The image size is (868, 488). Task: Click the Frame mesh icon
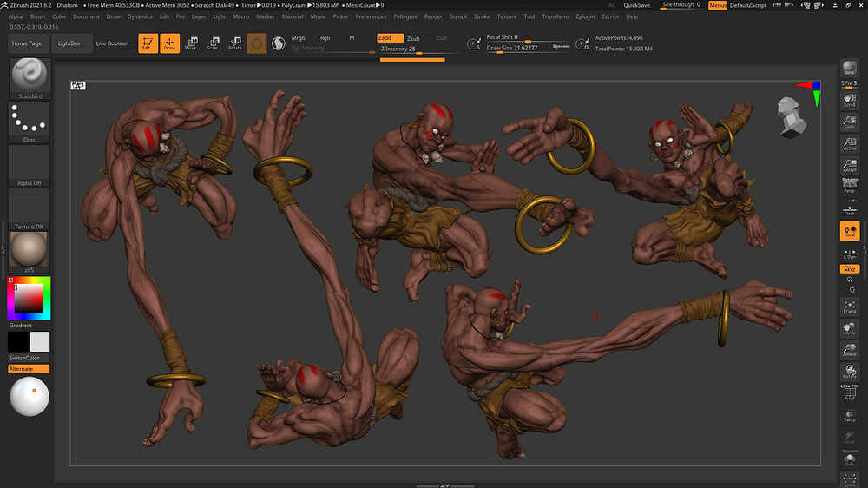tap(849, 307)
